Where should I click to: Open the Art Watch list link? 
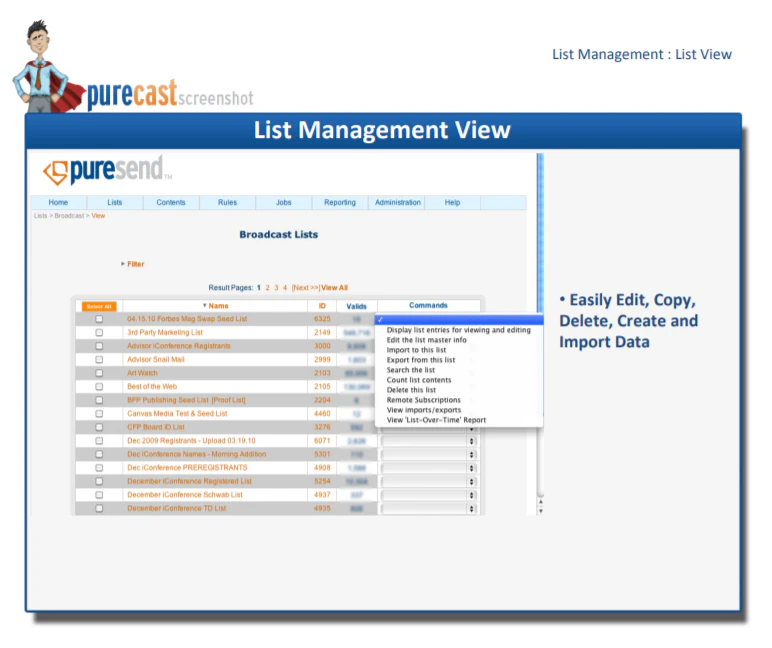[142, 373]
